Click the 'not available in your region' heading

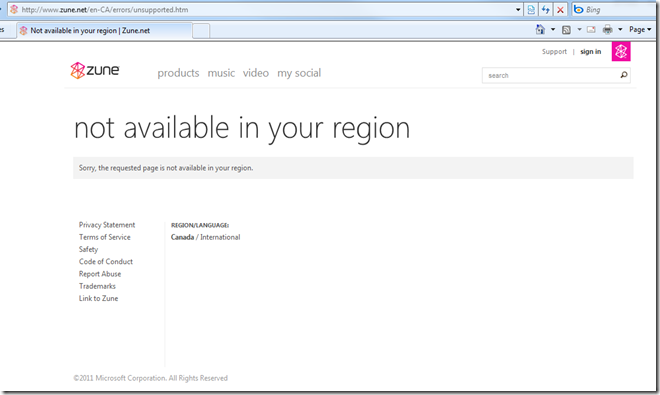[242, 128]
